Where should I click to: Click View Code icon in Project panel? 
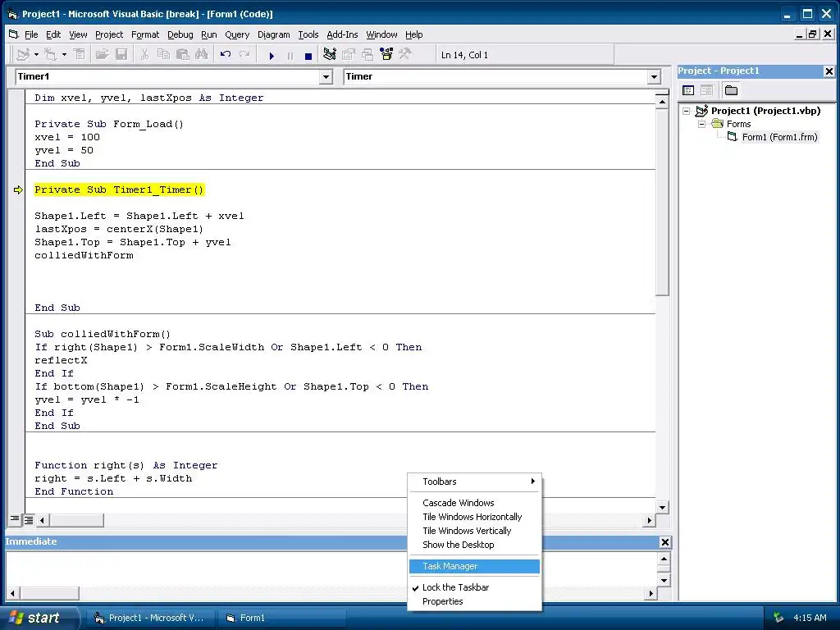coord(688,90)
